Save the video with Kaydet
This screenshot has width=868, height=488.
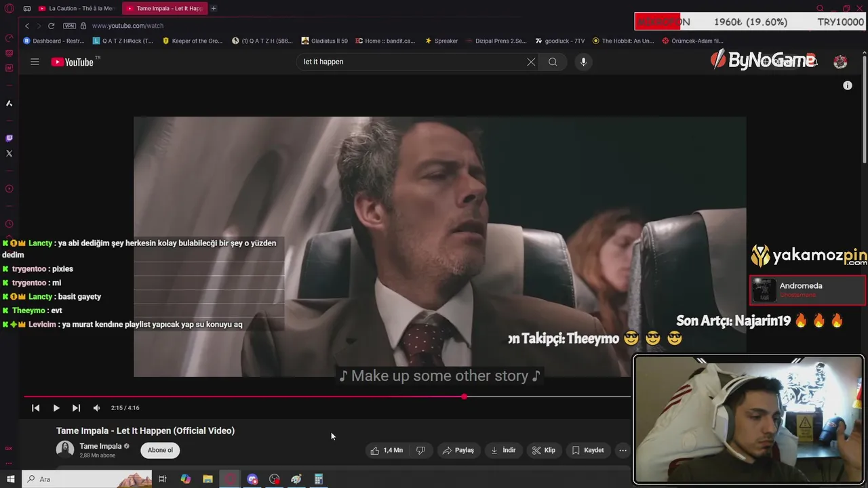pyautogui.click(x=588, y=450)
